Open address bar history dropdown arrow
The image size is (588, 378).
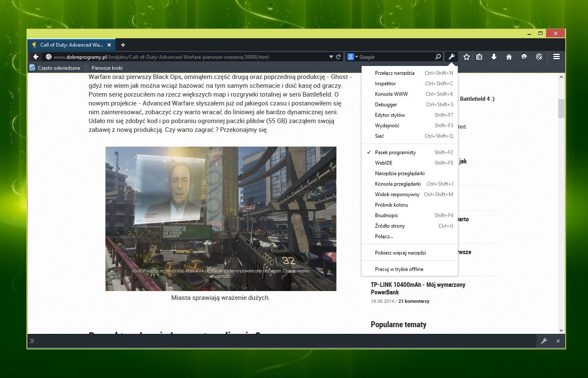(x=331, y=57)
